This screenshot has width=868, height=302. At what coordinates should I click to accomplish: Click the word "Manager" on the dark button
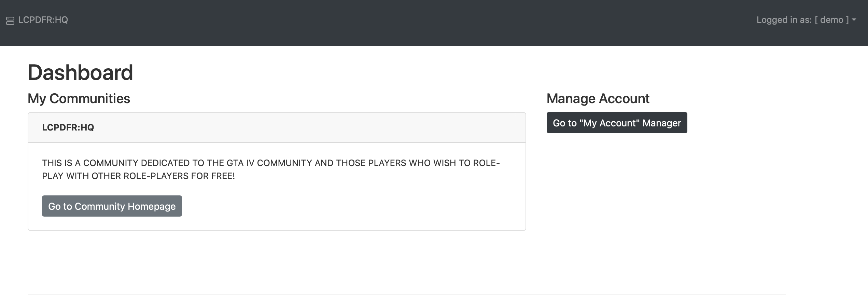(661, 123)
